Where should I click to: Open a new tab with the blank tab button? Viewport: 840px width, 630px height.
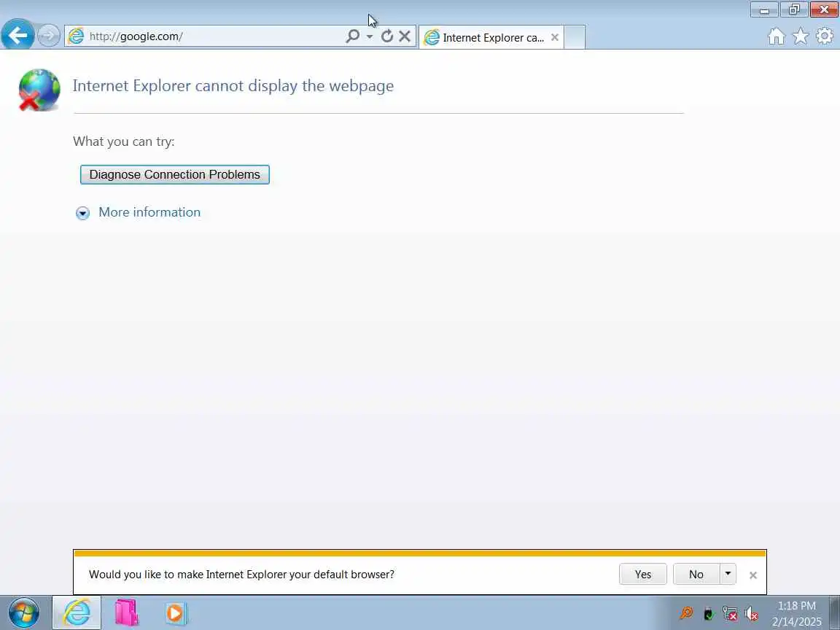click(575, 37)
